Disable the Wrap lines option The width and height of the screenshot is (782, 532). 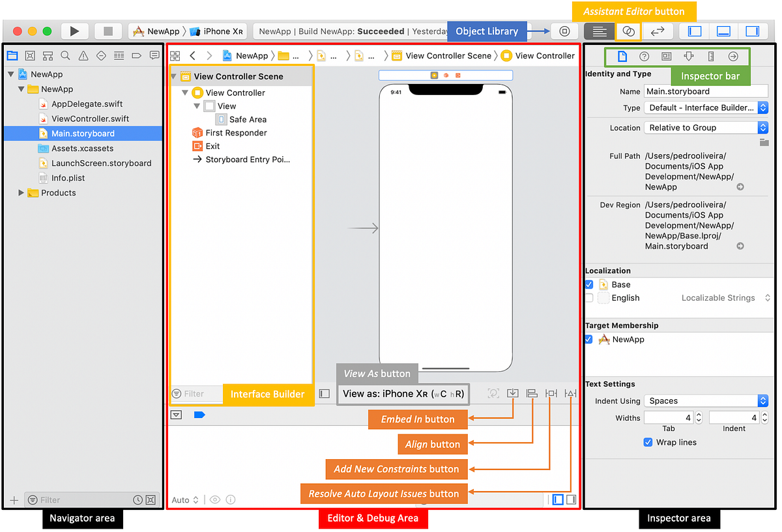pyautogui.click(x=648, y=442)
